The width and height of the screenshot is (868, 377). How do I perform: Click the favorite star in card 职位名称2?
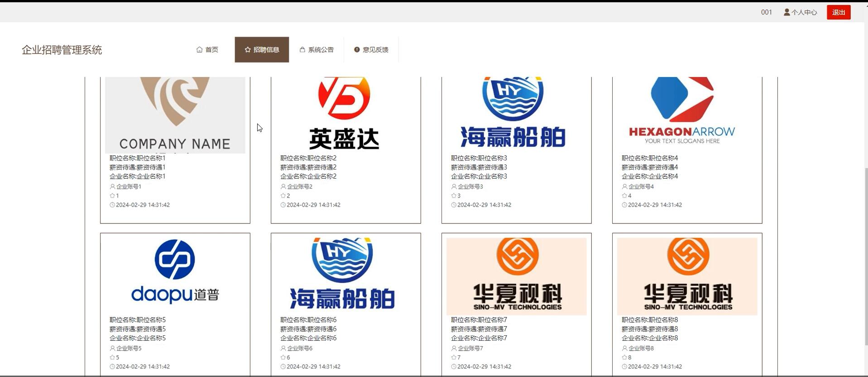coord(283,196)
